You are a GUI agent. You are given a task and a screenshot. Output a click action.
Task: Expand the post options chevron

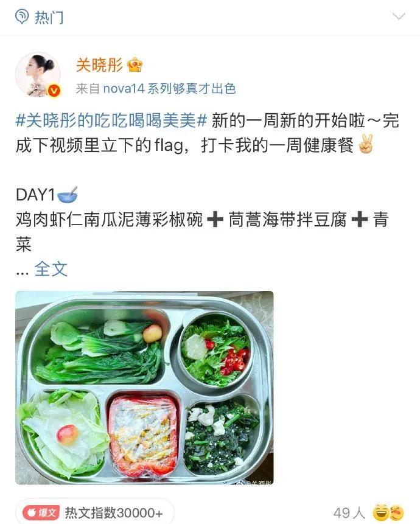tap(399, 16)
